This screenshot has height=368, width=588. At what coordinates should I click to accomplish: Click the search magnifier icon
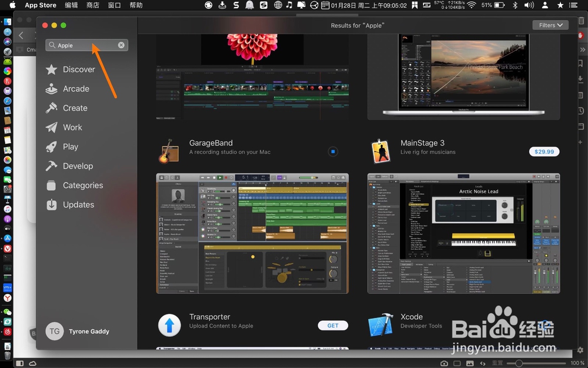tap(52, 45)
